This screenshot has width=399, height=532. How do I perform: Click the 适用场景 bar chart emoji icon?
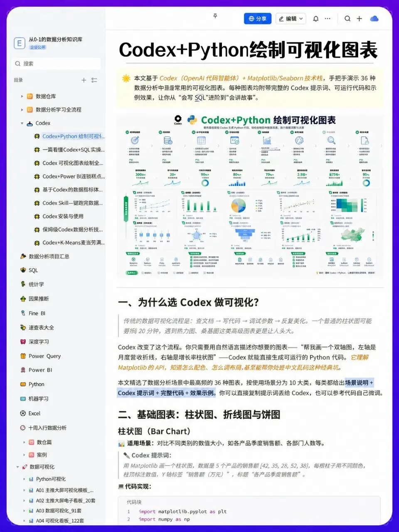121,443
